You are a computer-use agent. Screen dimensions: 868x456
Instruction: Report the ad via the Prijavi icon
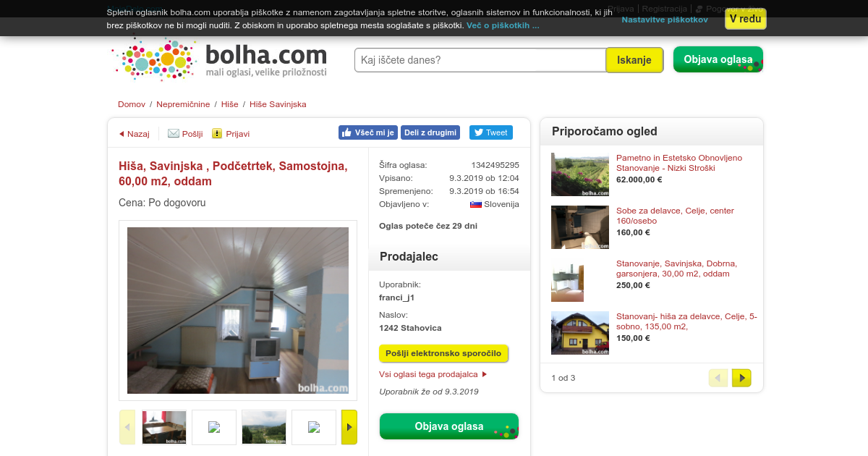point(217,133)
